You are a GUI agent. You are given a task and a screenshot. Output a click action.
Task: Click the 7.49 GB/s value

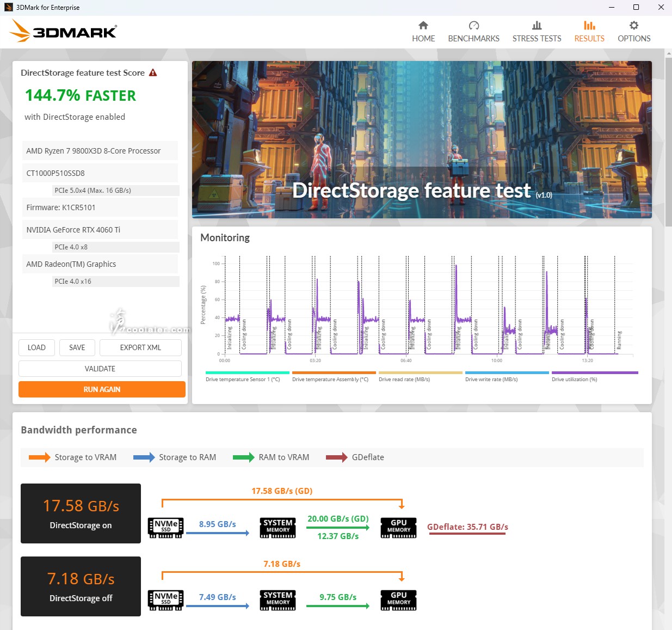[x=217, y=597]
